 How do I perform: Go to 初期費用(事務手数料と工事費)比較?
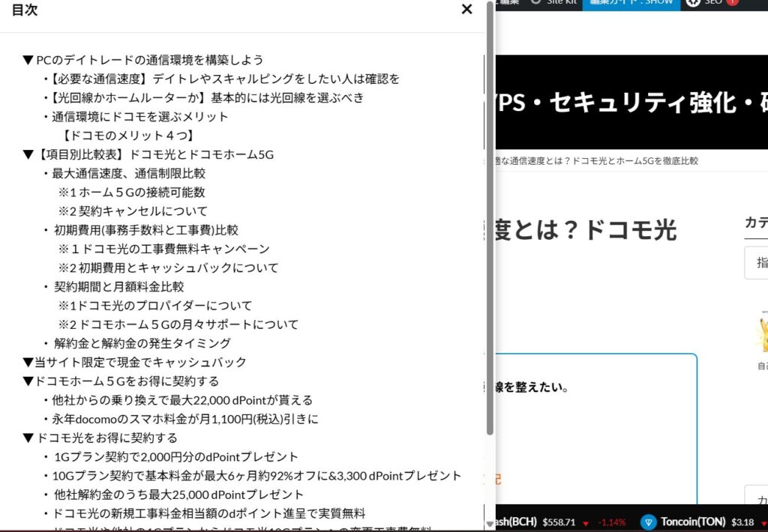[x=146, y=230]
